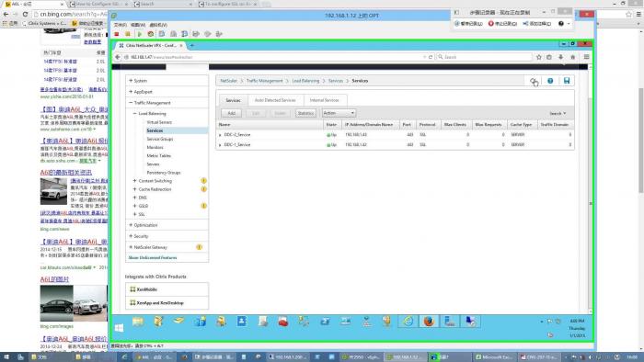644x362 pixels.
Task: Expand the AppExpert tree node
Action: click(x=131, y=92)
